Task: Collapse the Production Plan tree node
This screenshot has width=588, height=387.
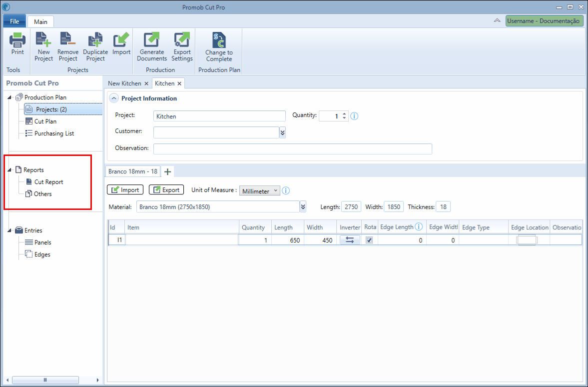Action: coord(10,97)
